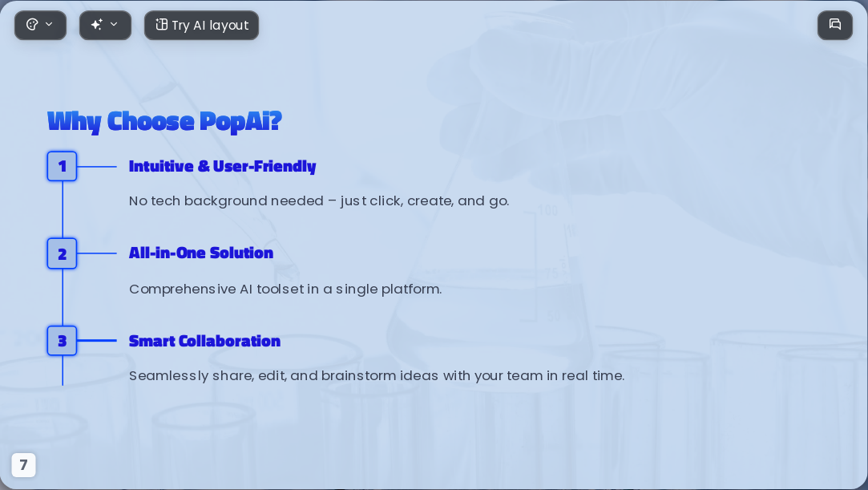Open the theme palette dropdown

(40, 25)
